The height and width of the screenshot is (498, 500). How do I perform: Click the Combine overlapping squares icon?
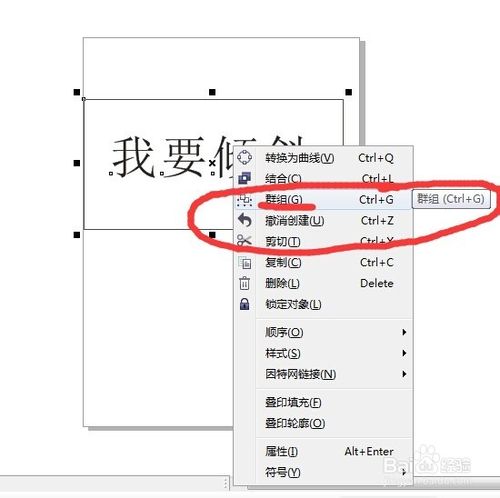(x=244, y=178)
